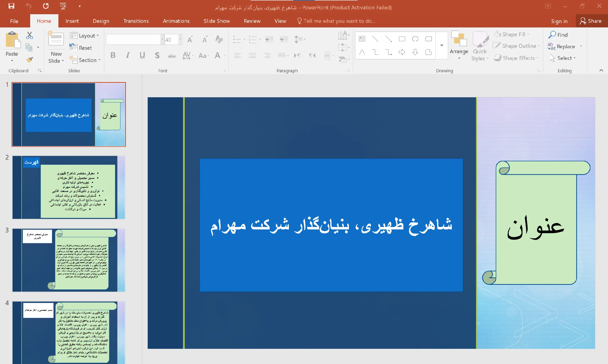Select slide 3 thumbnail in the panel
Screen dimensions: 608x364
click(68, 260)
